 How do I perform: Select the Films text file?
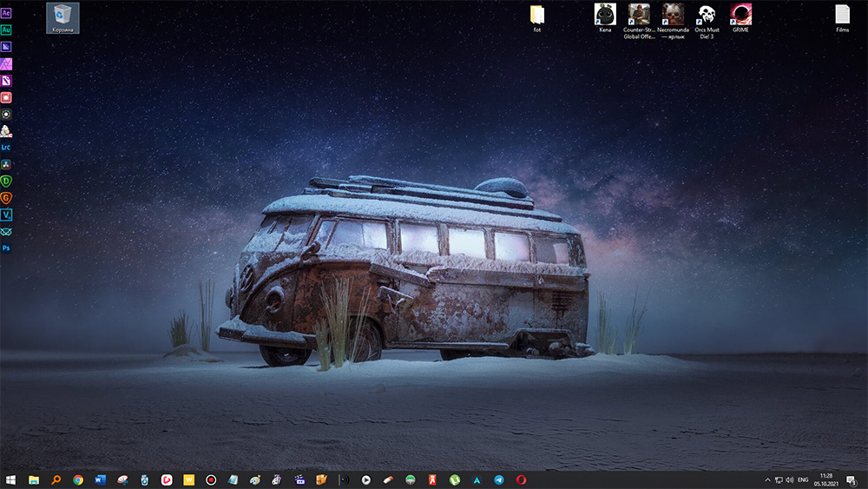pos(843,18)
